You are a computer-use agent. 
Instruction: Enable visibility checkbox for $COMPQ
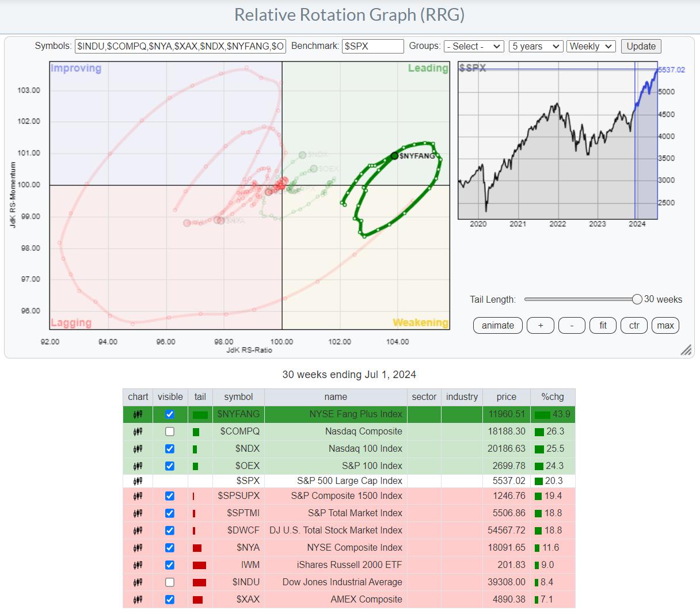coord(170,432)
